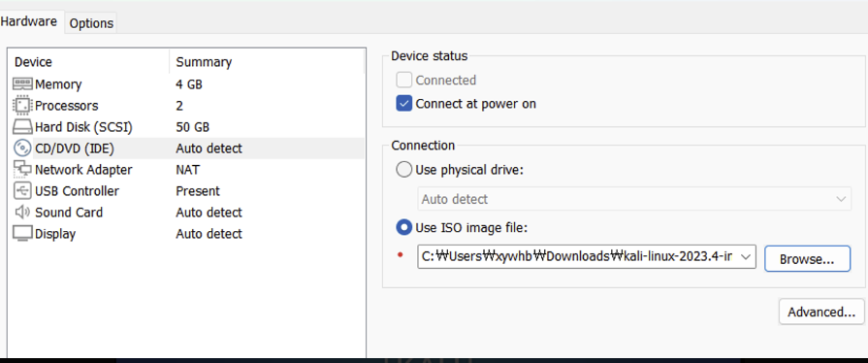The height and width of the screenshot is (363, 868).
Task: Click the 50 GB hard disk summary
Action: 193,127
